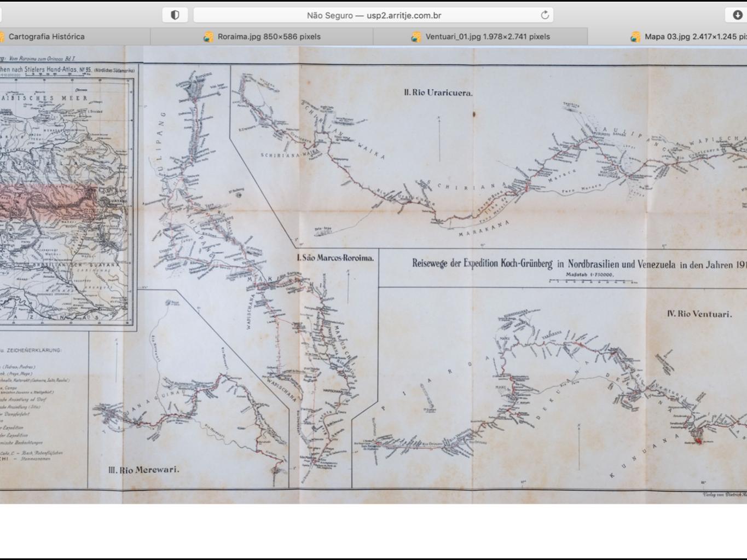Switch to the Cartografia Histórica tab
Screen dimensions: 747x560
[75, 37]
